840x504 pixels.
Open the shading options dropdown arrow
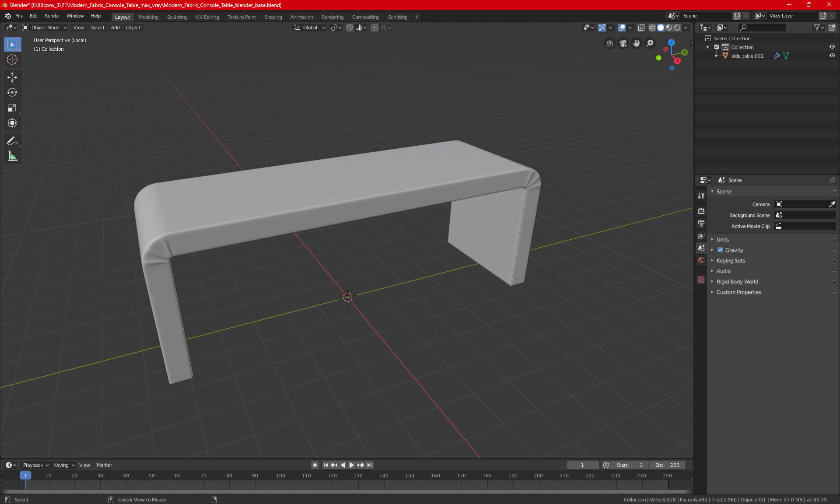point(686,28)
